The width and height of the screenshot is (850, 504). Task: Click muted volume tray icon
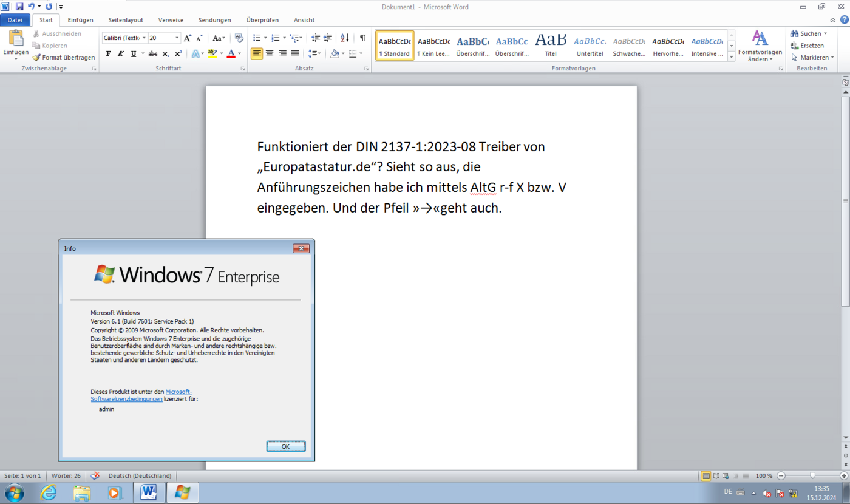(x=767, y=494)
